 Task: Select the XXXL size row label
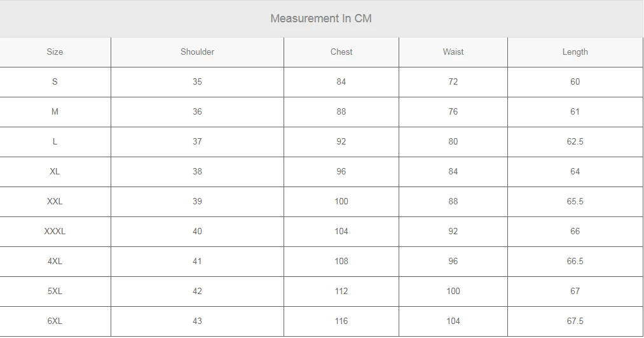[x=55, y=232]
